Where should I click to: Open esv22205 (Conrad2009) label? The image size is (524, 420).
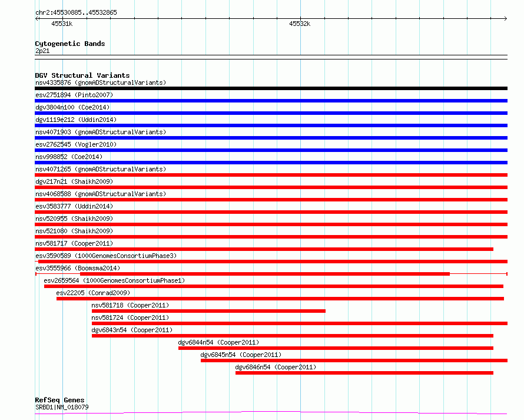(x=93, y=293)
